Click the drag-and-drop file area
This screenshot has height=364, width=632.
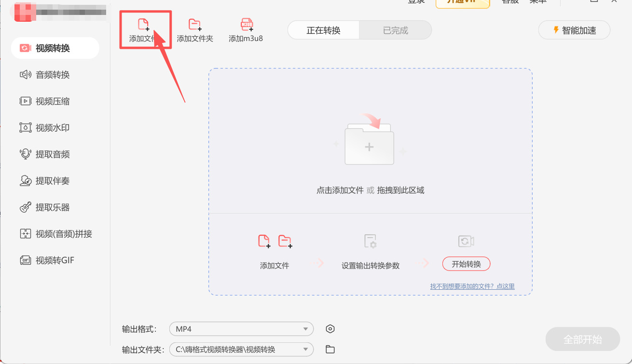370,145
